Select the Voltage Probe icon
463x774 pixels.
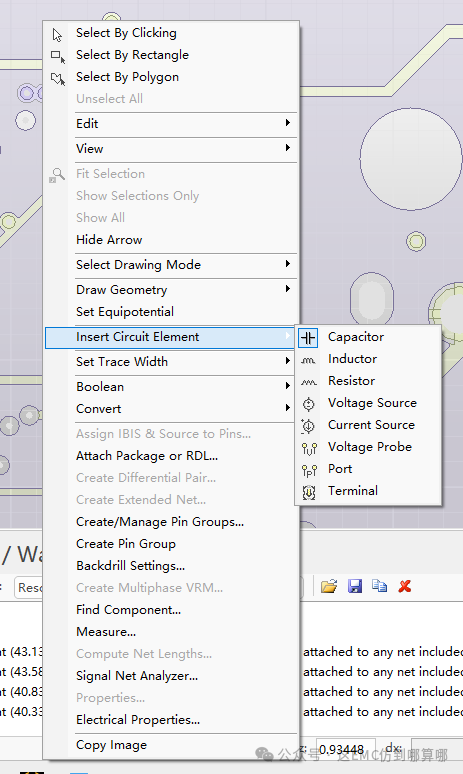(x=309, y=448)
